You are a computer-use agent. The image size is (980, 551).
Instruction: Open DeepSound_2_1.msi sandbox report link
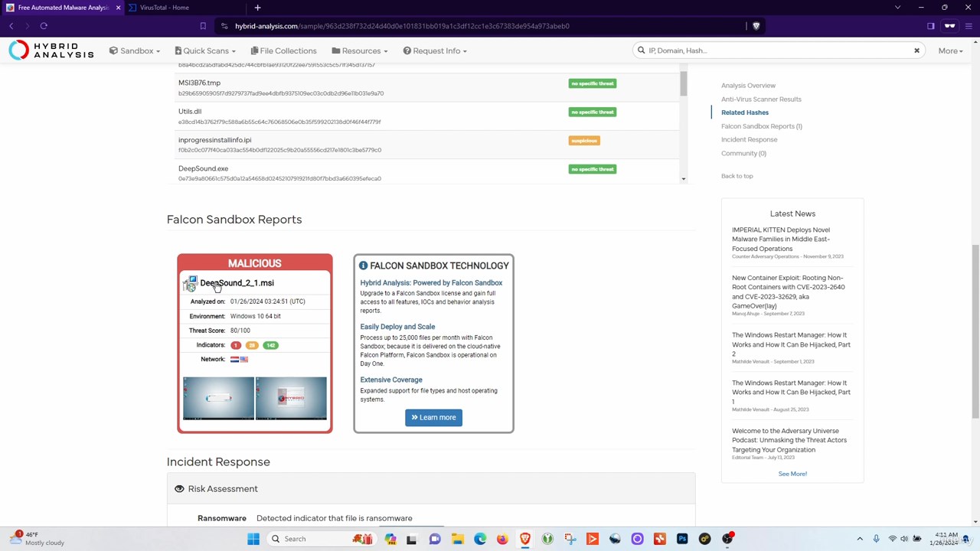click(x=237, y=283)
